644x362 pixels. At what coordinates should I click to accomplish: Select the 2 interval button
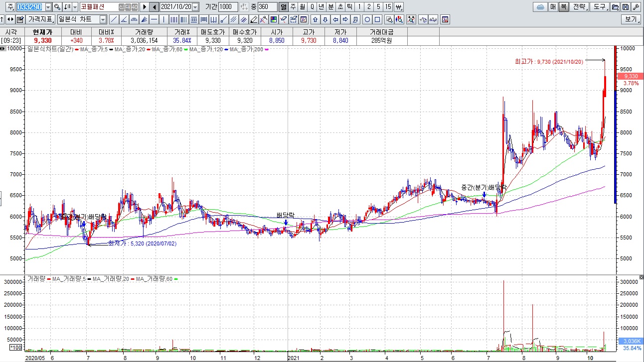coord(368,7)
